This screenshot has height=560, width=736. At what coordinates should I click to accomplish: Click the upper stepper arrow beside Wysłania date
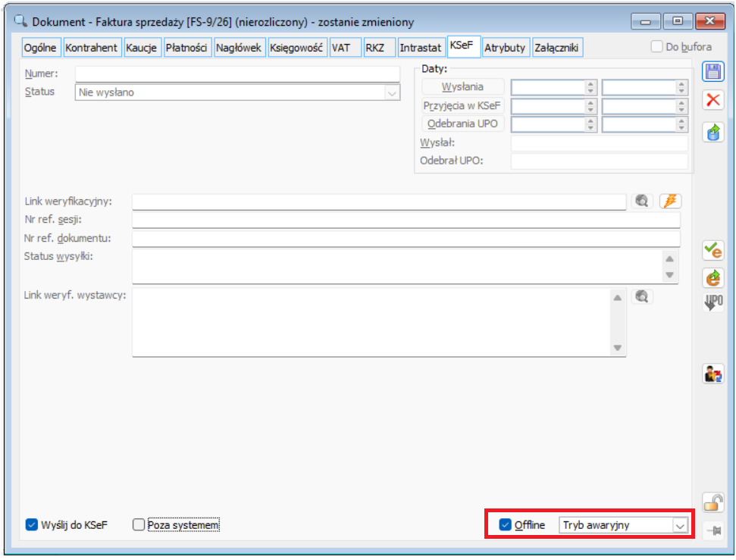coord(590,84)
